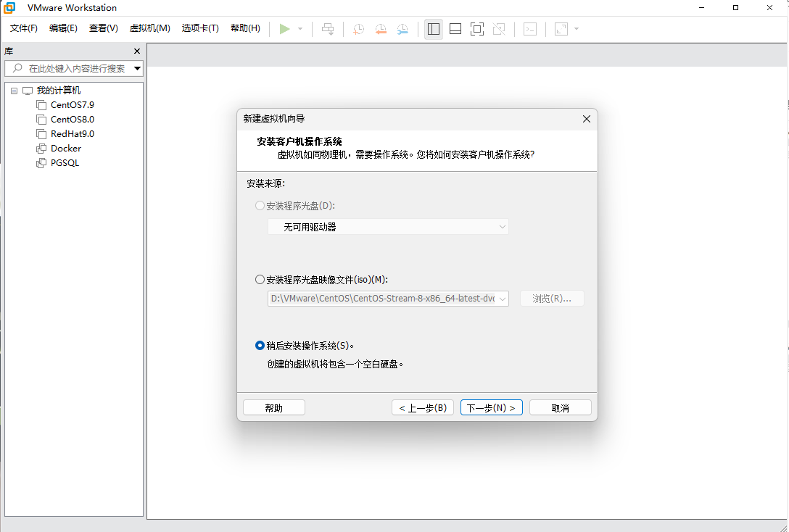Click the search magnifier icon in library

[x=17, y=68]
